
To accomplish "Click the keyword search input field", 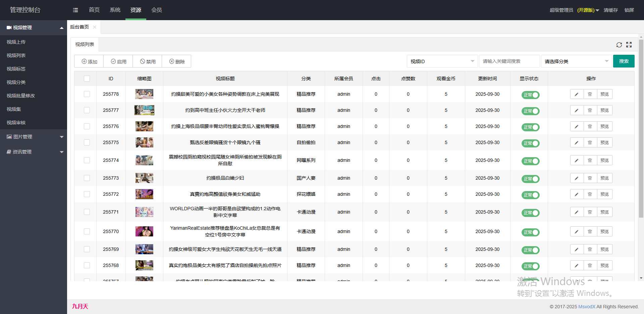I will [x=509, y=61].
